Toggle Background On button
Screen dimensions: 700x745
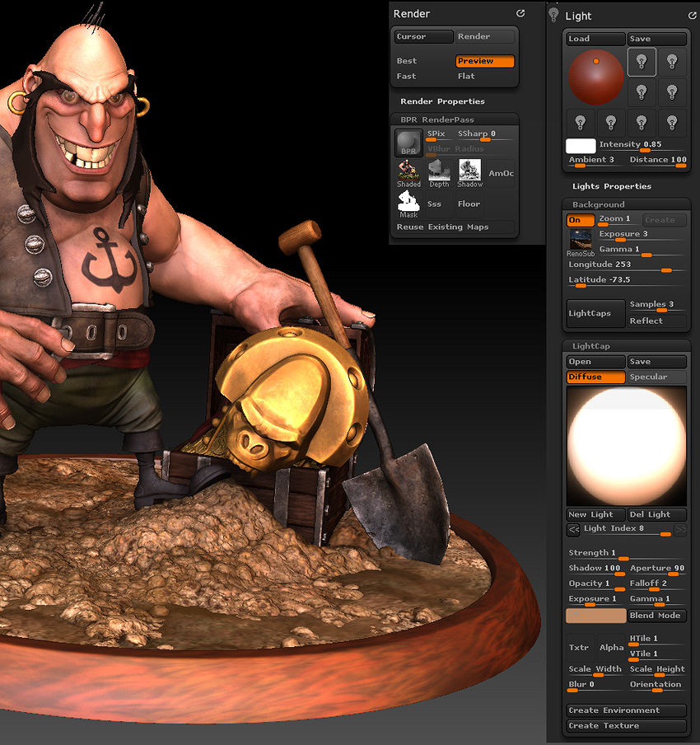581,220
